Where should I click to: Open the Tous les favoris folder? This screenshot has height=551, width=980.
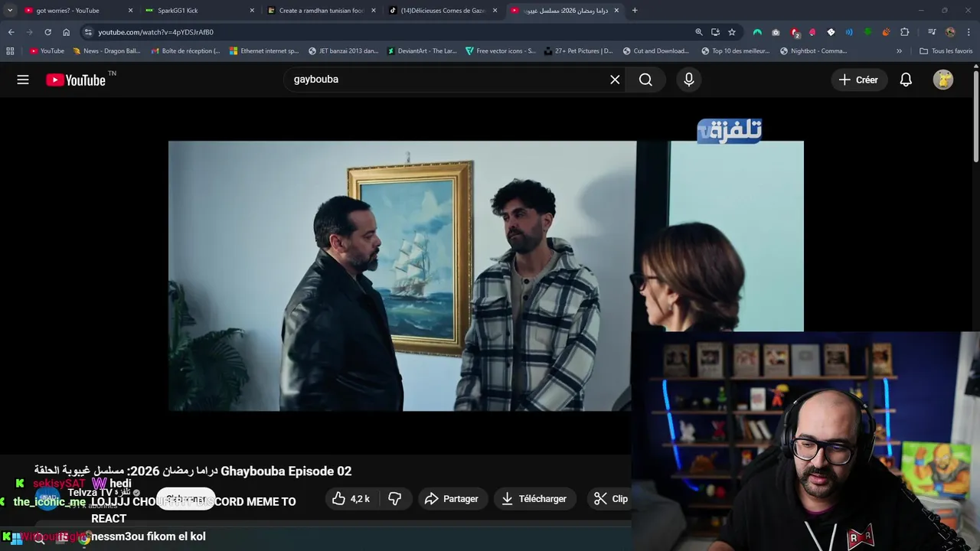tap(946, 51)
